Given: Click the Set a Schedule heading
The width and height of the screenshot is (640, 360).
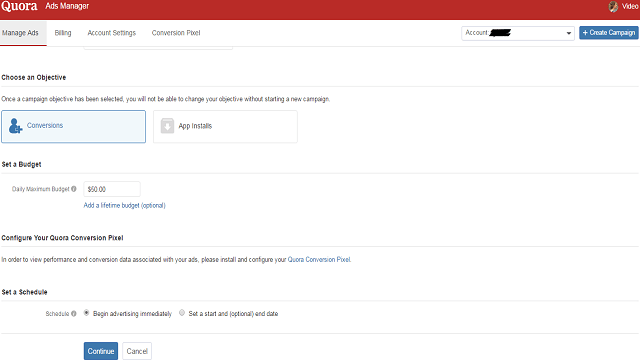Looking at the screenshot, I should pos(24,292).
